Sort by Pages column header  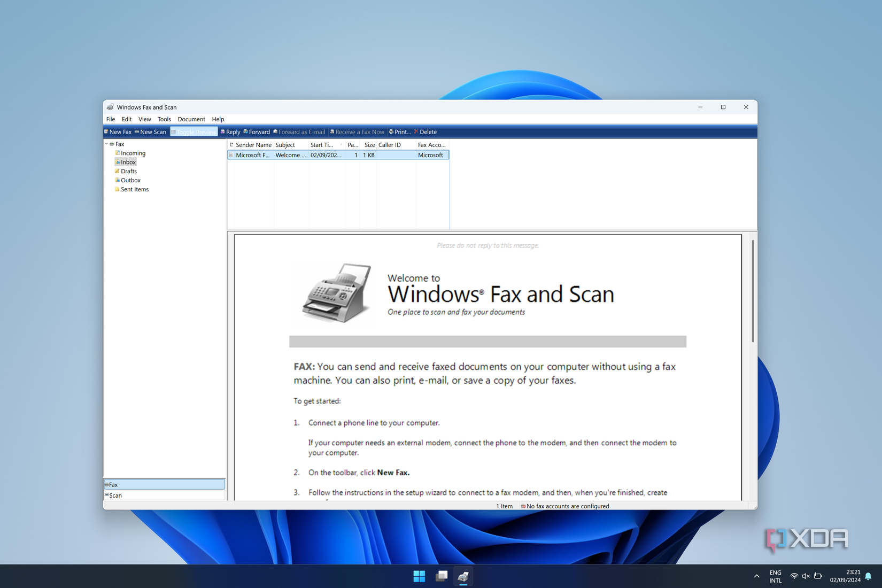[x=353, y=145]
